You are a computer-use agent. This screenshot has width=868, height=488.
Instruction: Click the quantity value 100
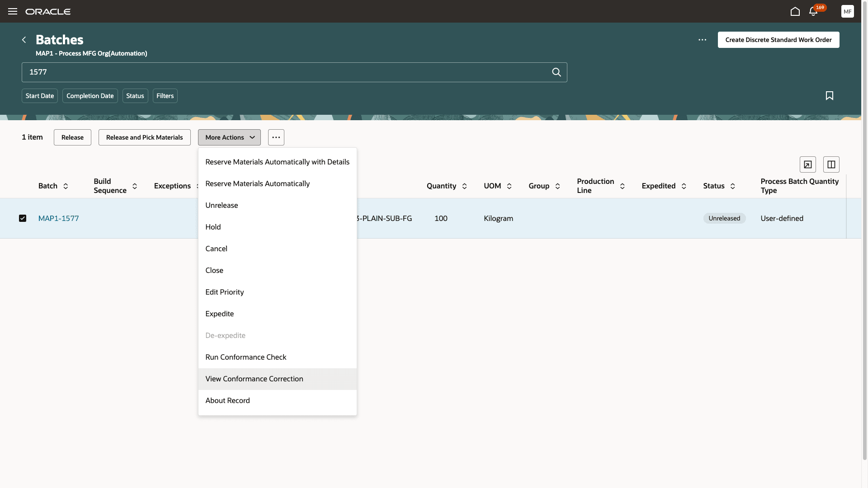[441, 219]
